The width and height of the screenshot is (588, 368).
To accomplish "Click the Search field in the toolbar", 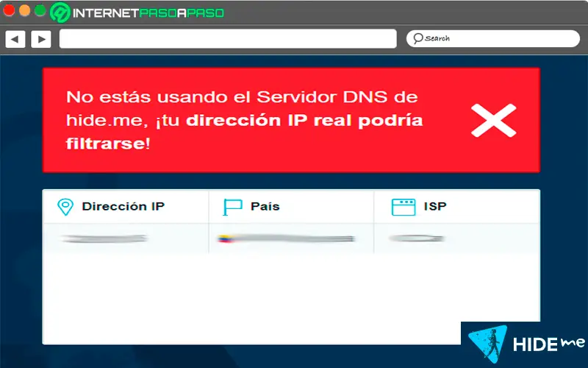I will (x=492, y=39).
